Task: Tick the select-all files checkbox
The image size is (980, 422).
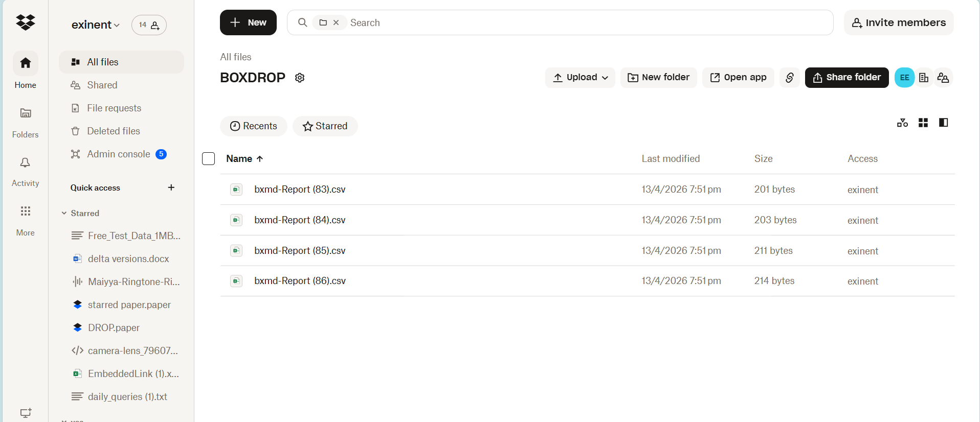Action: (x=208, y=159)
